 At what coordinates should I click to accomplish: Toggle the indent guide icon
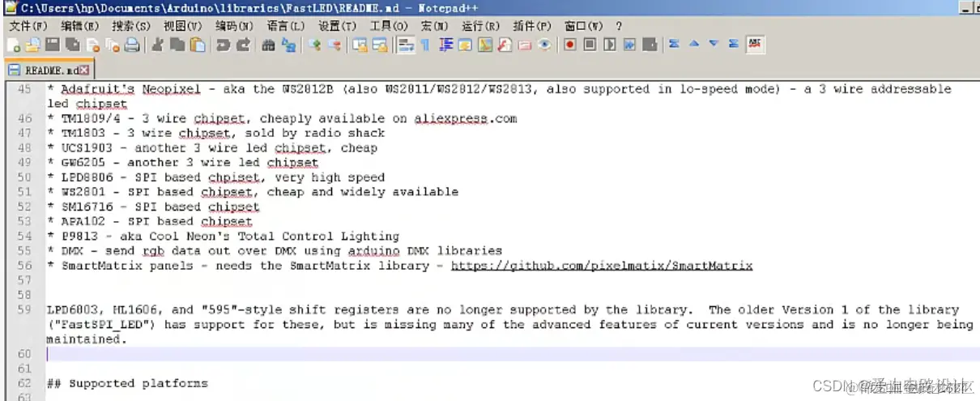click(x=446, y=45)
